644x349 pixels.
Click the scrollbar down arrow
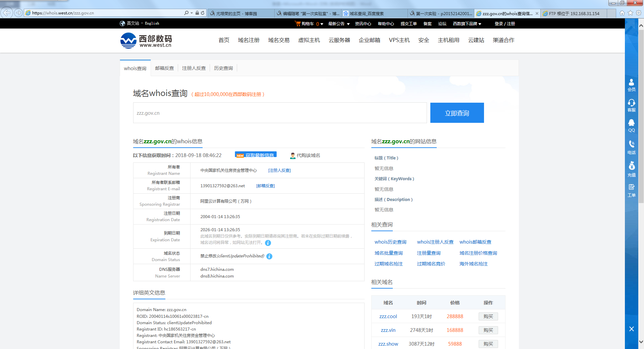point(641,342)
